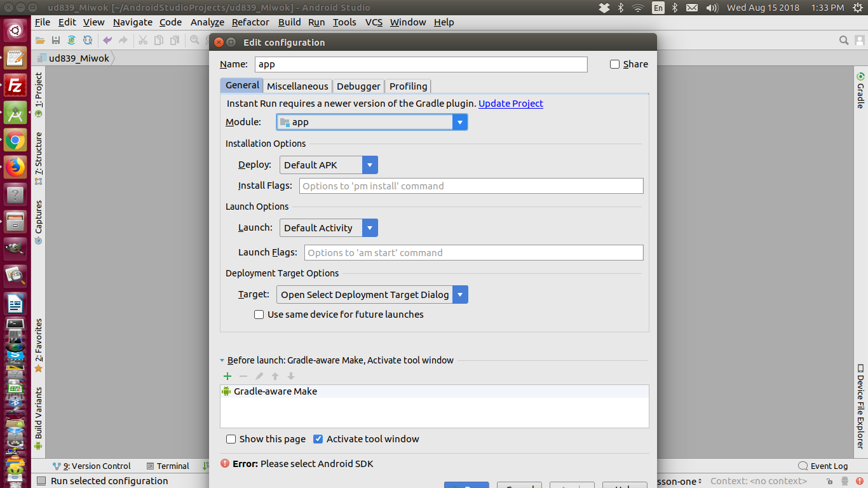868x488 pixels.
Task: Click the Redo arrow toolbar icon
Action: [x=123, y=40]
